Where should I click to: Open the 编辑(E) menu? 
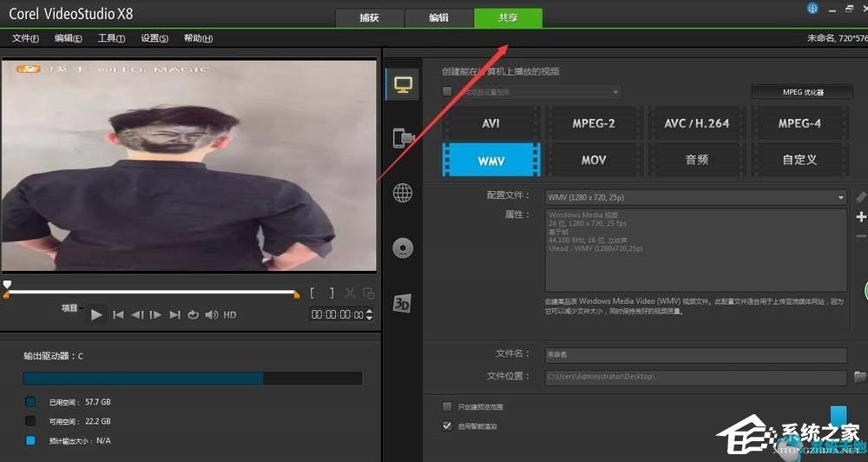(68, 38)
